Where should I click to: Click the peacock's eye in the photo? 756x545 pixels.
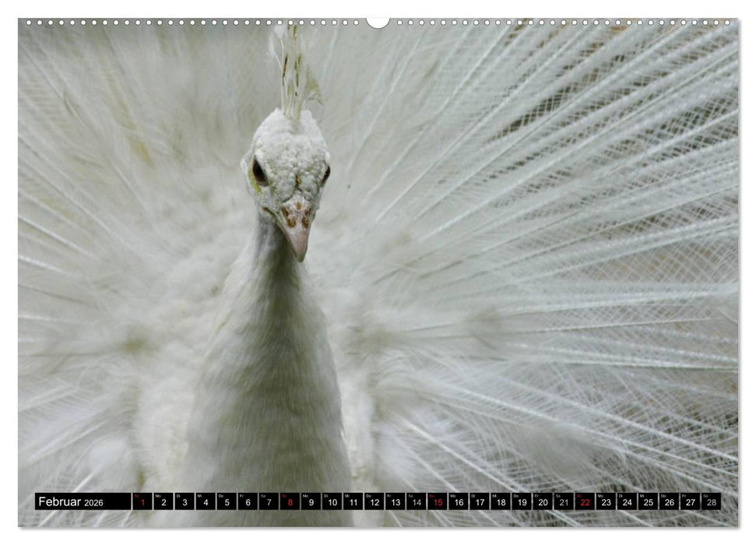259,172
